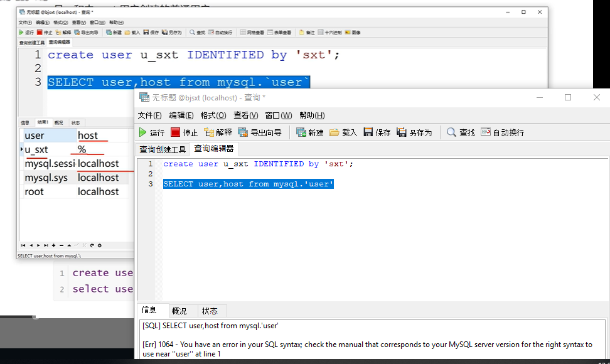Viewport: 610px width, 364px height.
Task: Click 运行 (Run) in the back window toolbar
Action: [x=26, y=32]
